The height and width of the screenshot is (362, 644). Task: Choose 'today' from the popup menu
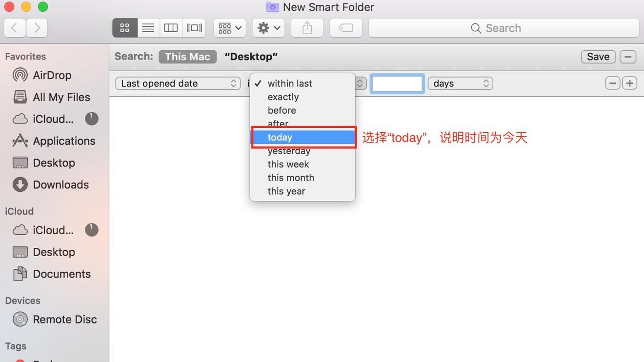point(280,137)
